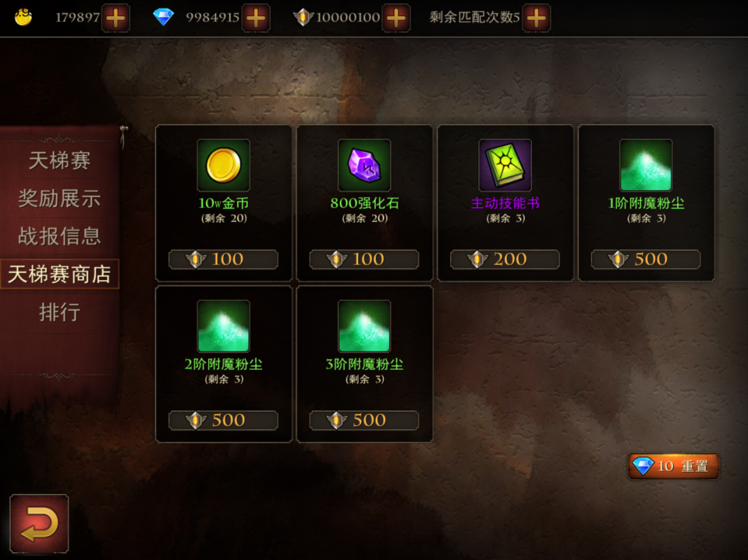Switch to the 战报信息 tab
Image resolution: width=748 pixels, height=560 pixels.
point(60,236)
